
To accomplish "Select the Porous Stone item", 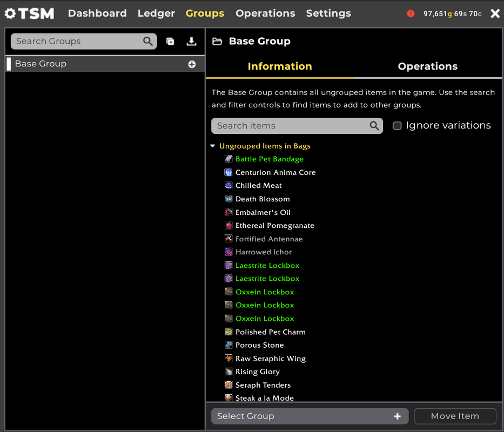I will (x=259, y=345).
